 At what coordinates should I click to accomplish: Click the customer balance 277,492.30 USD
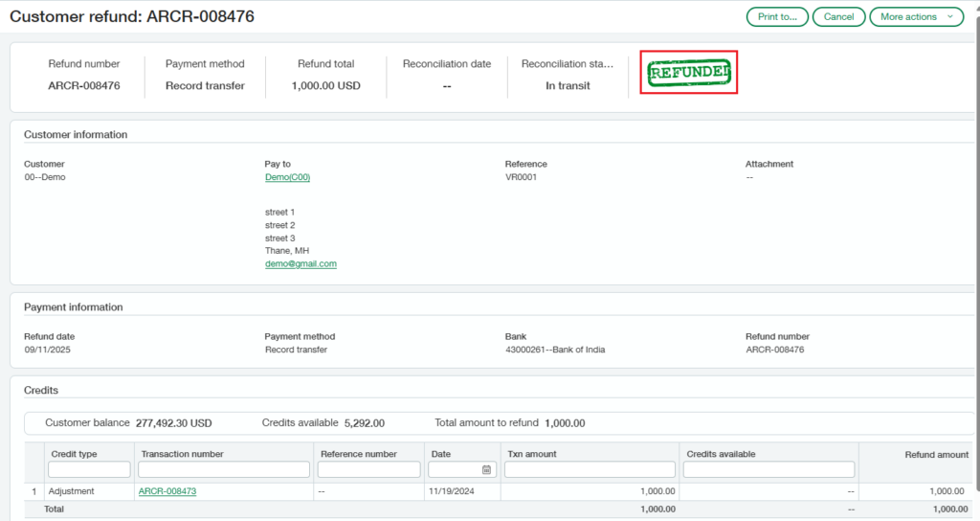[x=174, y=423]
